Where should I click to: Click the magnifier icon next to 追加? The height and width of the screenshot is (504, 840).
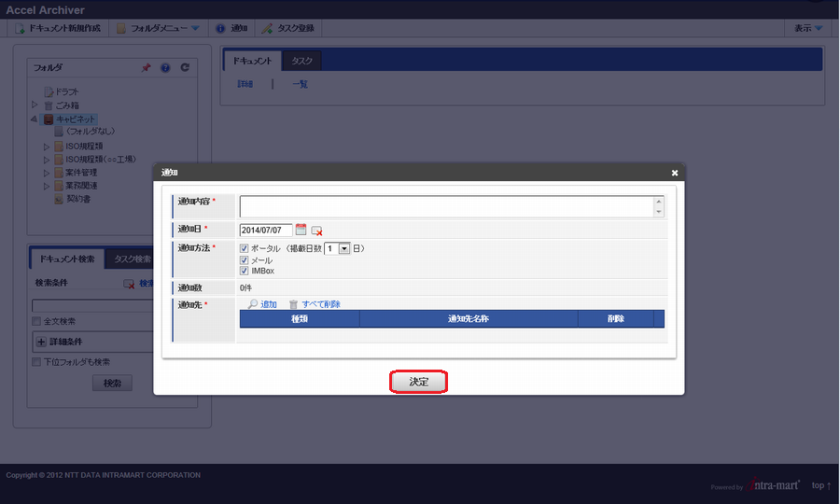(253, 304)
